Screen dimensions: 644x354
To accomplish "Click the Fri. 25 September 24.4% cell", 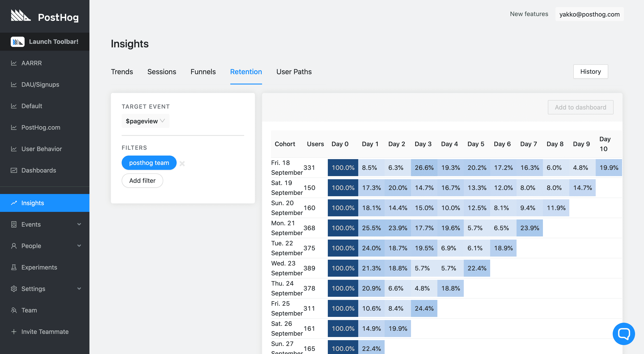I will 424,308.
